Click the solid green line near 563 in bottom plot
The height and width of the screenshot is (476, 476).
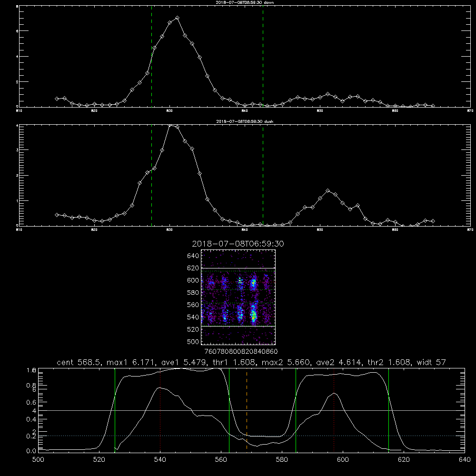[x=229, y=410]
